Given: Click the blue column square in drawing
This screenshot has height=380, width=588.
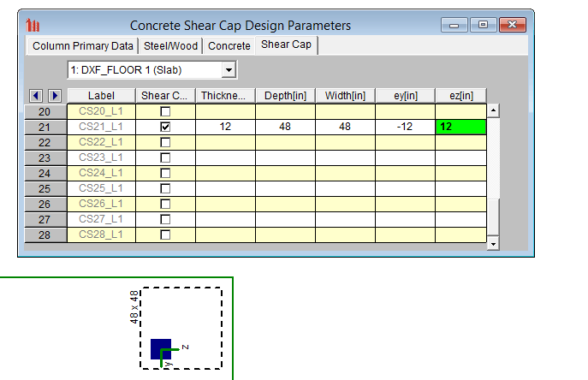Looking at the screenshot, I should click(161, 349).
